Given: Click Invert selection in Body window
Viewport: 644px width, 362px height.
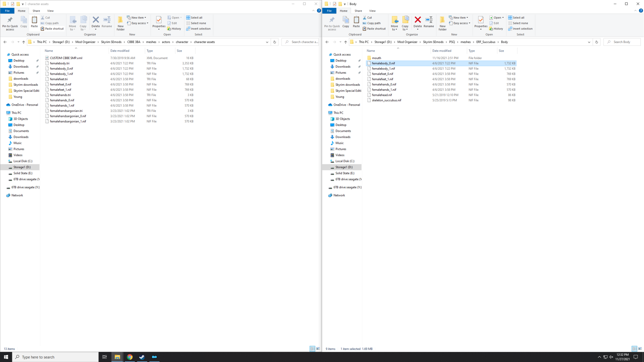Looking at the screenshot, I should tap(520, 28).
